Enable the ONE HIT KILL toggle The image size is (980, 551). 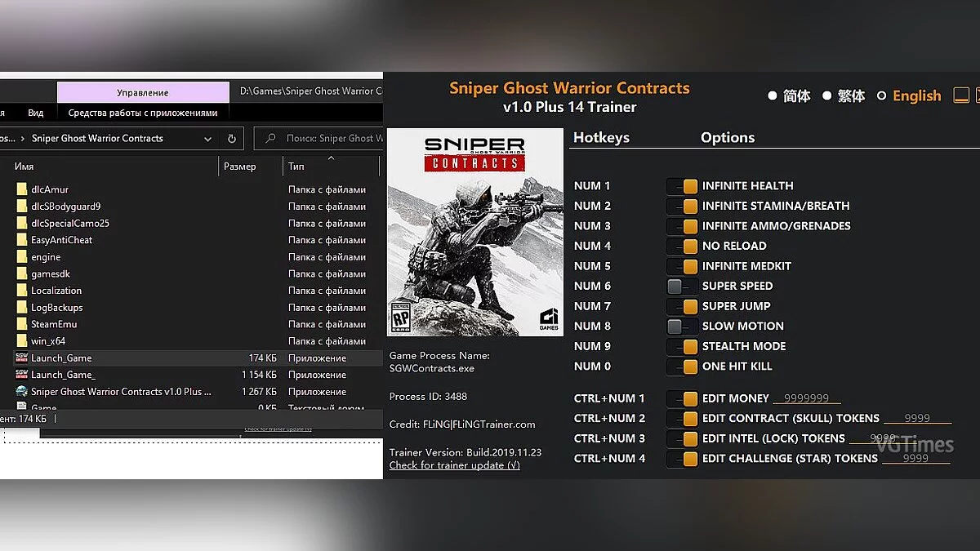click(x=682, y=367)
